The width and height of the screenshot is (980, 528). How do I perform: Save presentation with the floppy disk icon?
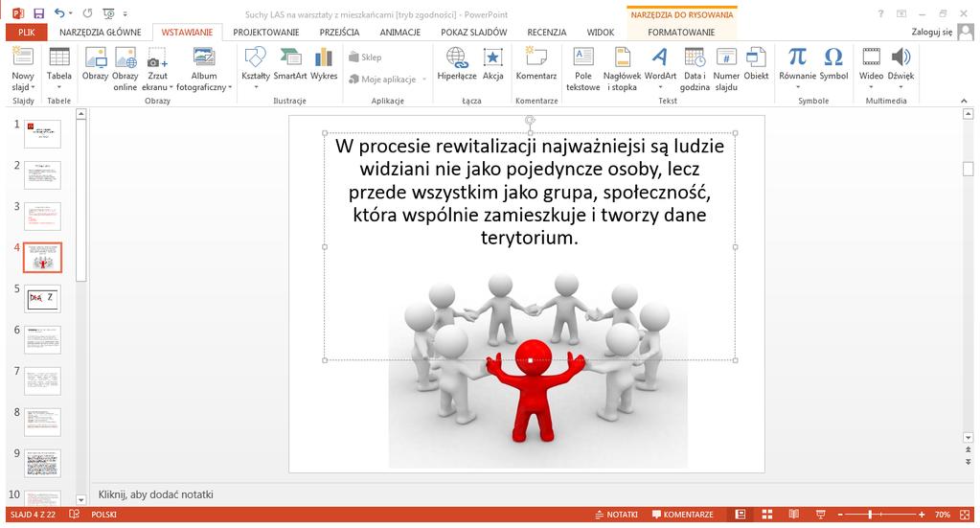tap(38, 13)
